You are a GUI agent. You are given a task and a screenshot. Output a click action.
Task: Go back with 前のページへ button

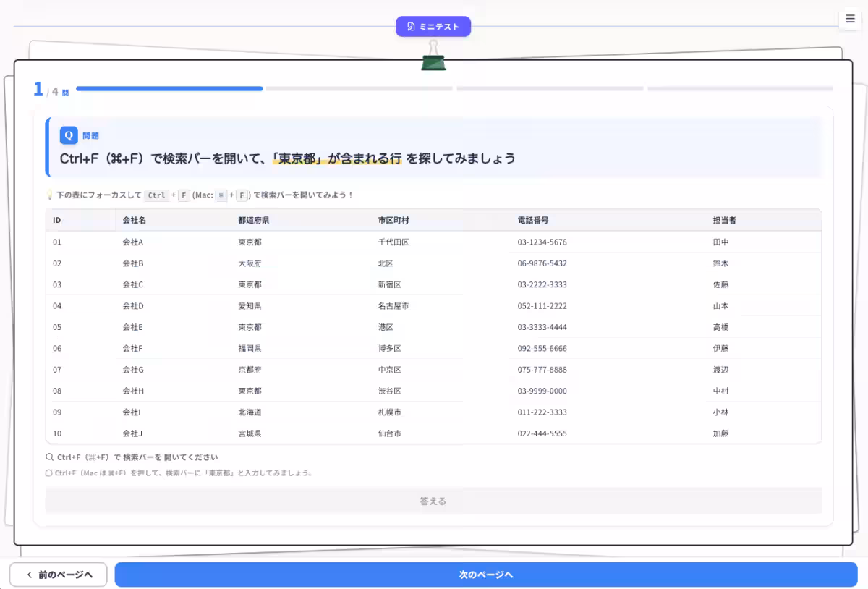coord(59,575)
